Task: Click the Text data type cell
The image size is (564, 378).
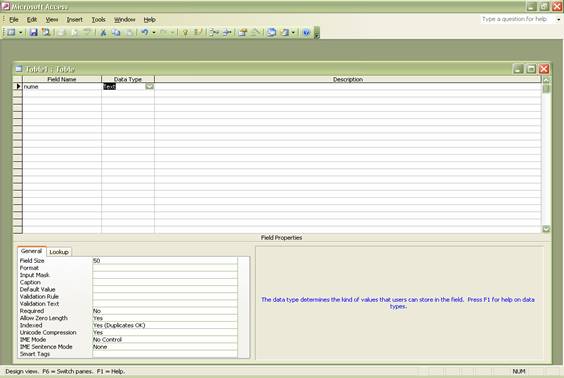Action: (x=124, y=86)
